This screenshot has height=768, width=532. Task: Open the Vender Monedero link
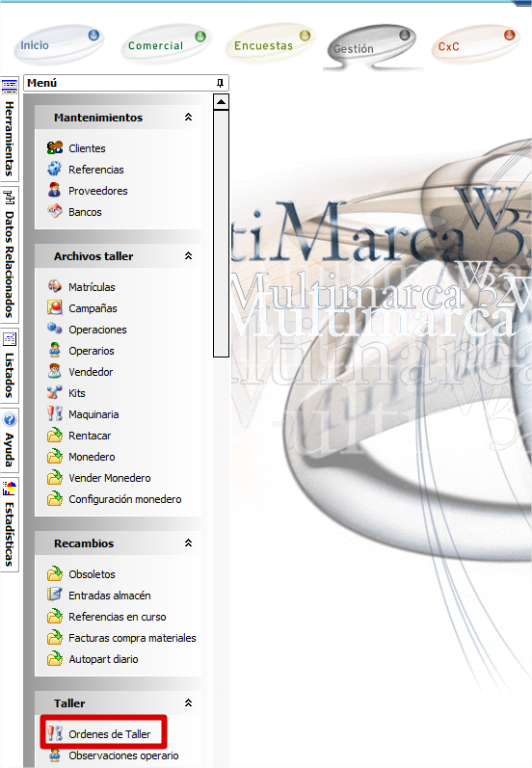110,478
